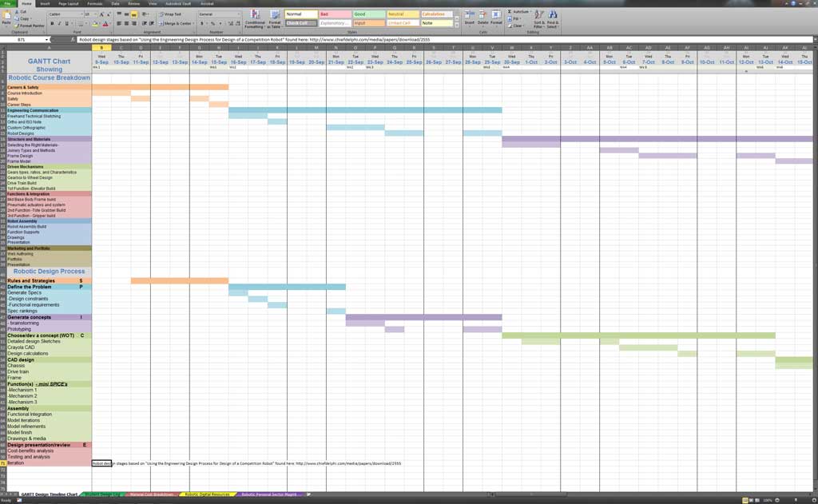Toggle Italic formatting
The image size is (818, 504).
coord(58,24)
